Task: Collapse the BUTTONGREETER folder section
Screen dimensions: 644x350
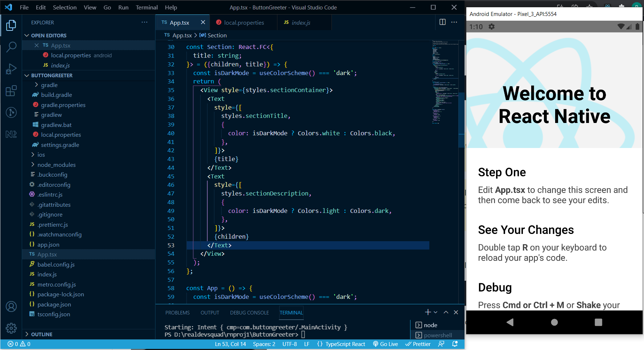Action: pyautogui.click(x=26, y=75)
